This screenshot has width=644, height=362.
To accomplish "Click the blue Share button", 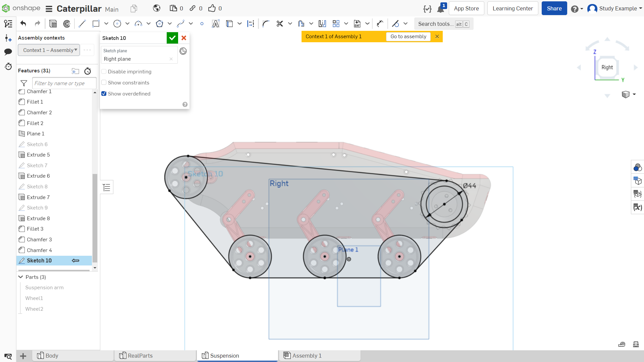I will (554, 8).
